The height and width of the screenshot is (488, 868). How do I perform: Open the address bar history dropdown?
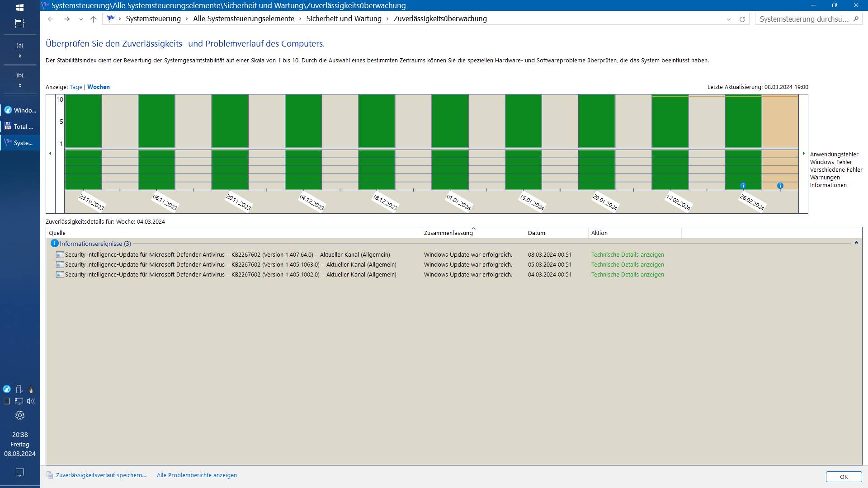coord(728,19)
